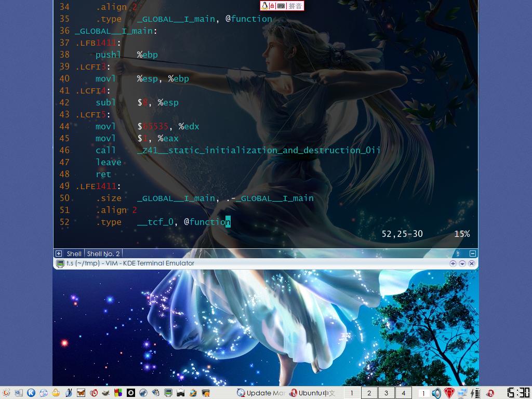
Task: Click __tcf_0 on line 52
Action: tap(155, 222)
